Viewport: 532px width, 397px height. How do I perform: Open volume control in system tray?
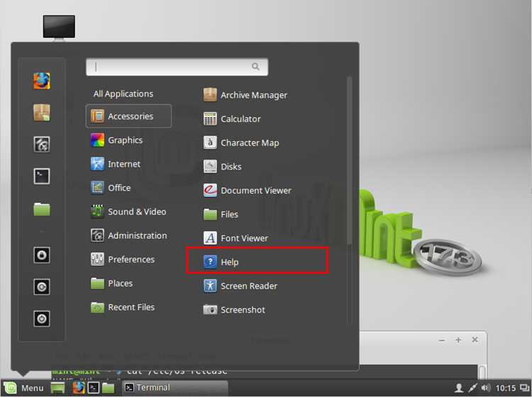click(485, 388)
